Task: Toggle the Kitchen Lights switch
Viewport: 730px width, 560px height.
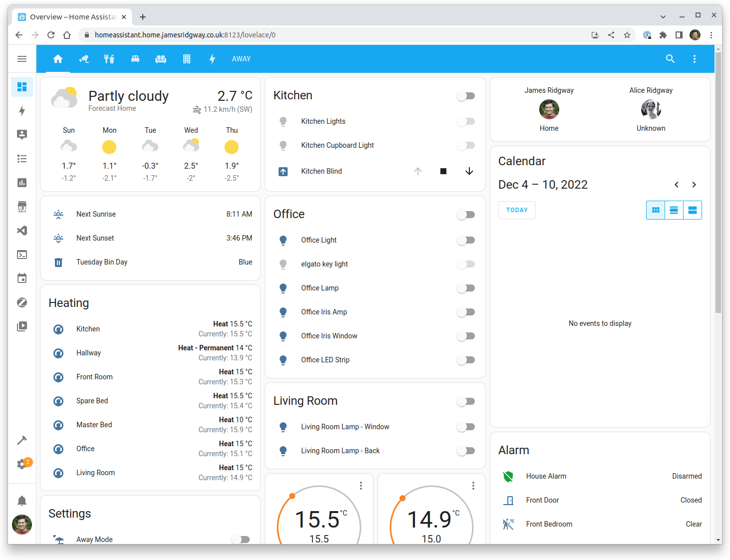Action: pos(465,121)
